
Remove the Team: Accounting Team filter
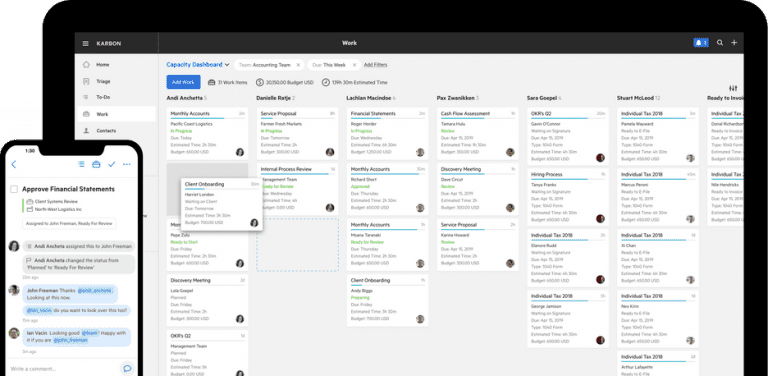[298, 65]
